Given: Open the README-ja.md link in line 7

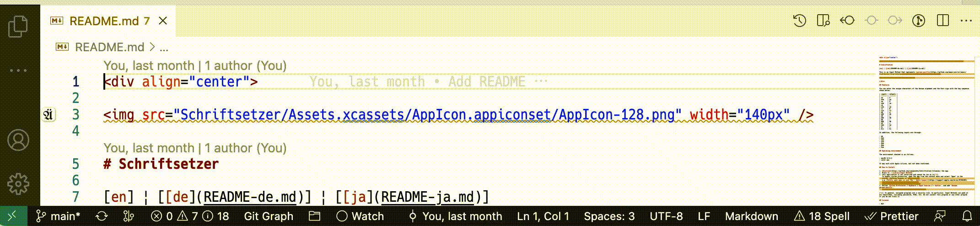Looking at the screenshot, I should [427, 197].
